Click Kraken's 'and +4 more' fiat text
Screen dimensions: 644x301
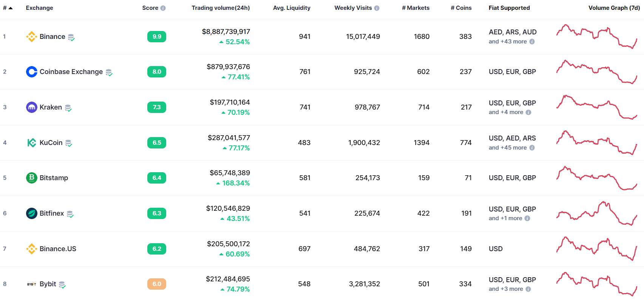506,112
